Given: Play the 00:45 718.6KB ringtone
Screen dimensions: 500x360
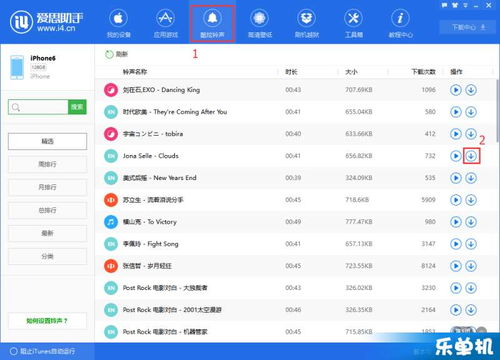Looking at the screenshot, I should click(456, 200).
